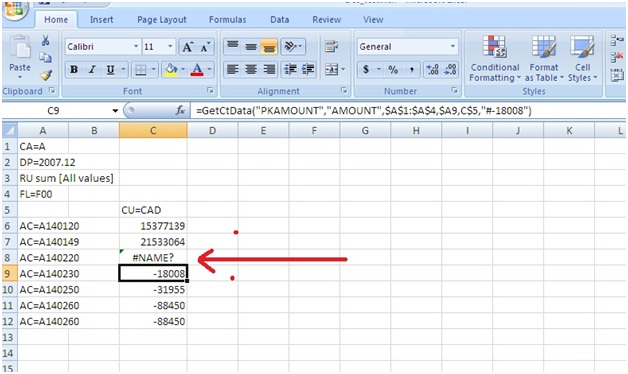Open the Calibri font name dropdown
628x374 pixels.
point(136,47)
